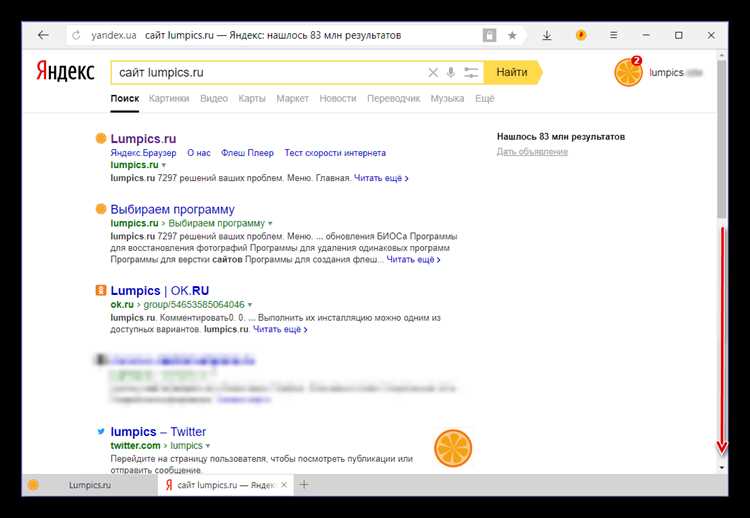Screen dimensions: 750x518
Task: Expand arrow after twitter.com › lumpics
Action: [208, 446]
